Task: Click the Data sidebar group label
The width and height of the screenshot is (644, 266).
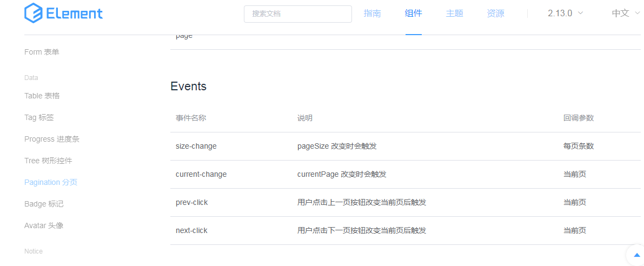Action: click(31, 78)
